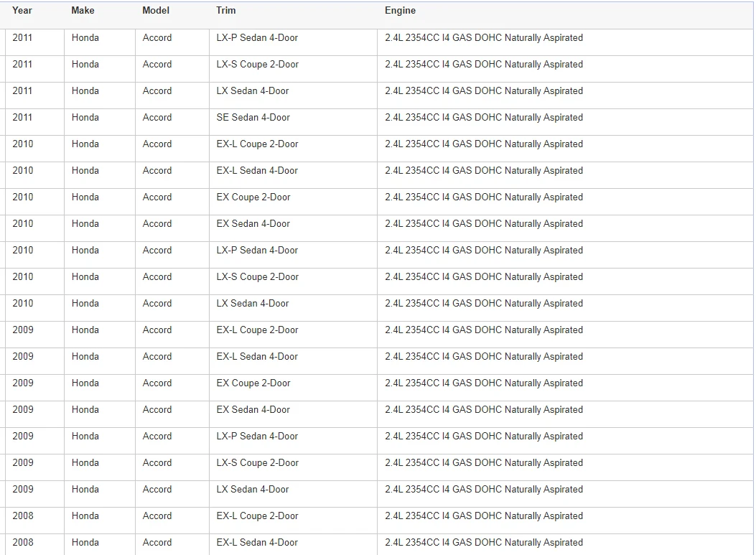The image size is (756, 555).
Task: Click Accord in the 2009 LX-P Sedan row
Action: pyautogui.click(x=157, y=436)
